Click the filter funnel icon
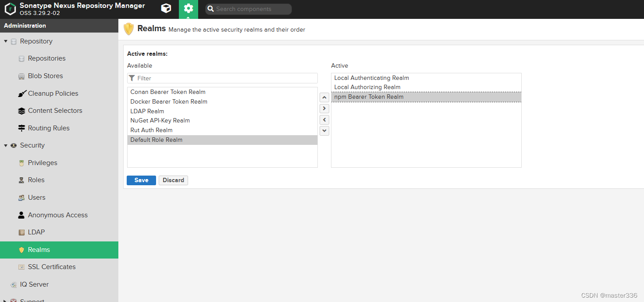Image resolution: width=644 pixels, height=302 pixels. [132, 78]
